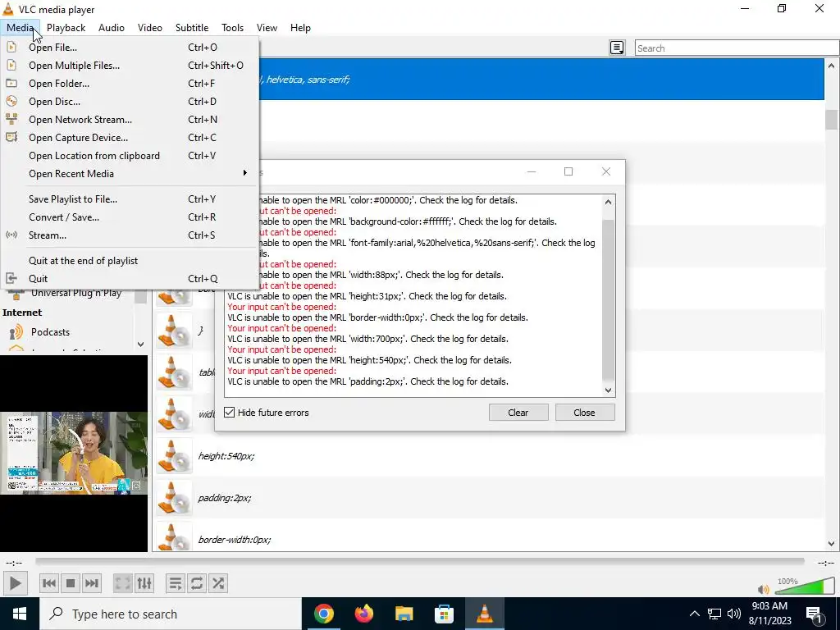Click the taskbar search box
This screenshot has width=840, height=630.
click(171, 614)
